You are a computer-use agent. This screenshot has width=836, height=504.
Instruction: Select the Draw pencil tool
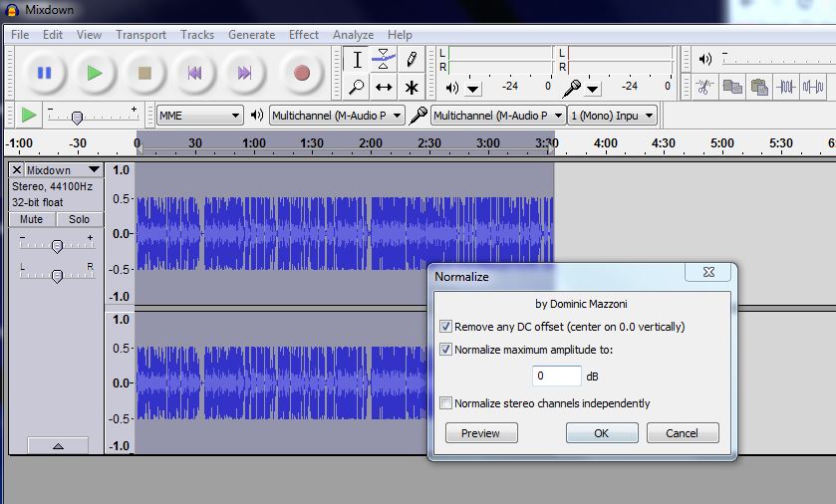412,60
